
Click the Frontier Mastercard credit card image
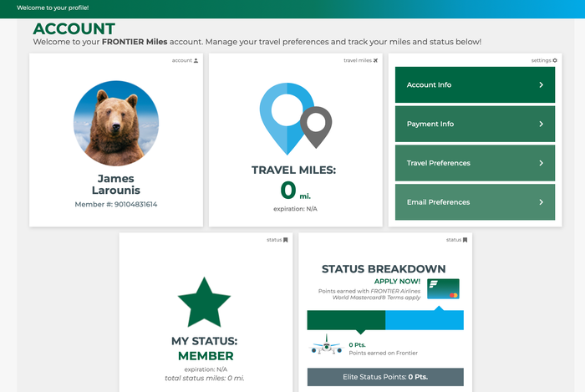click(443, 288)
